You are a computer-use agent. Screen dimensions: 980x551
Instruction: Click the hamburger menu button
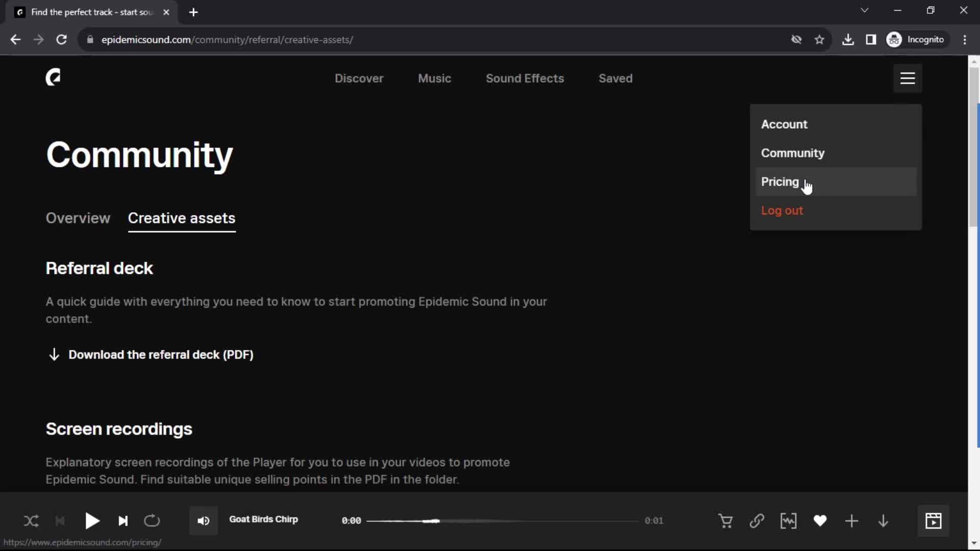pyautogui.click(x=908, y=78)
